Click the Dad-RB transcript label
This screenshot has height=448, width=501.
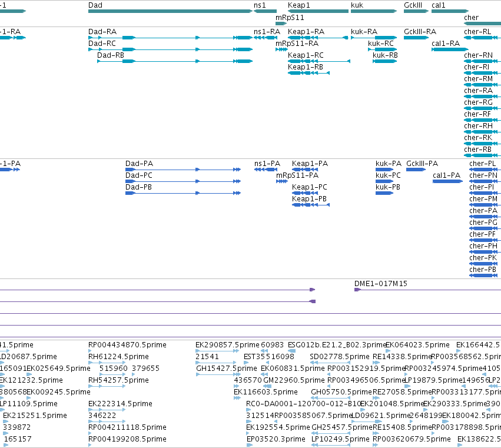click(111, 55)
